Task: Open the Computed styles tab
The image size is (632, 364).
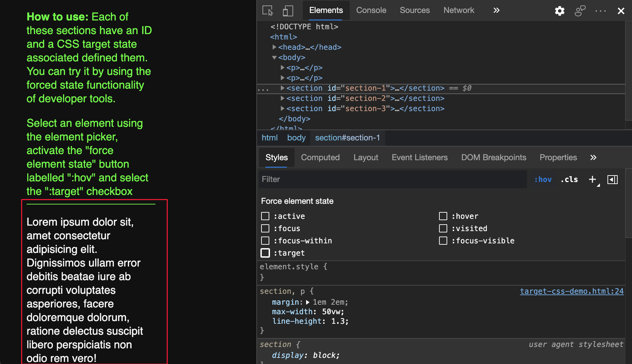Action: (320, 157)
